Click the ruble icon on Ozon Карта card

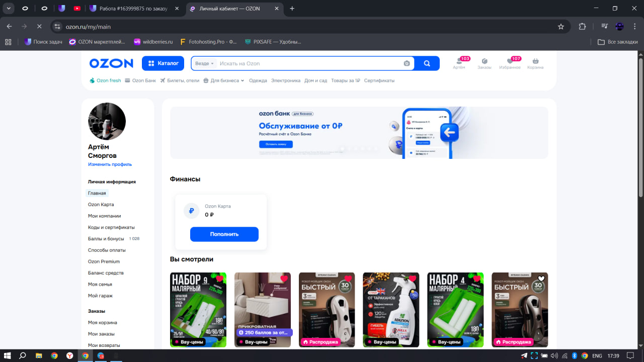(192, 211)
